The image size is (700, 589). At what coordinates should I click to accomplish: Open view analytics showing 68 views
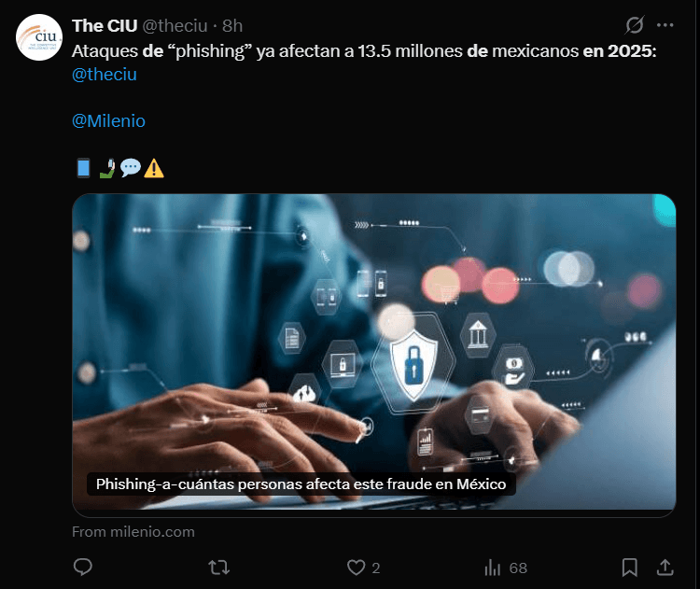tap(506, 568)
